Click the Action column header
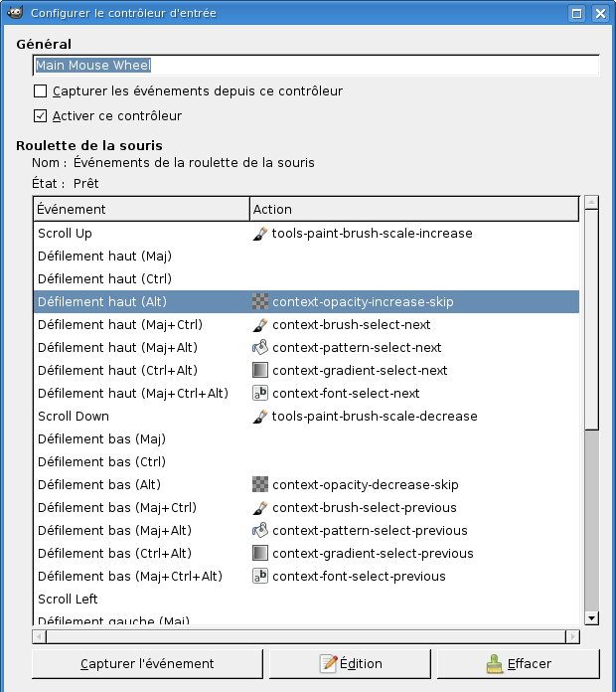Screen dimensions: 616x692 pyautogui.click(x=413, y=209)
